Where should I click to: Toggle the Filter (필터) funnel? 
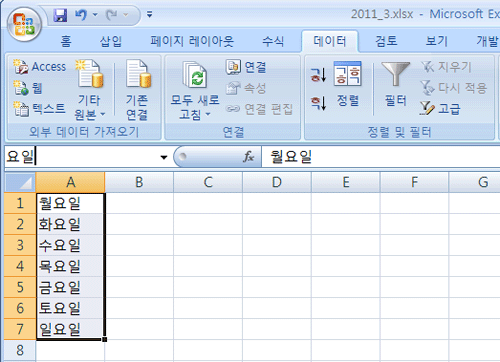point(396,84)
